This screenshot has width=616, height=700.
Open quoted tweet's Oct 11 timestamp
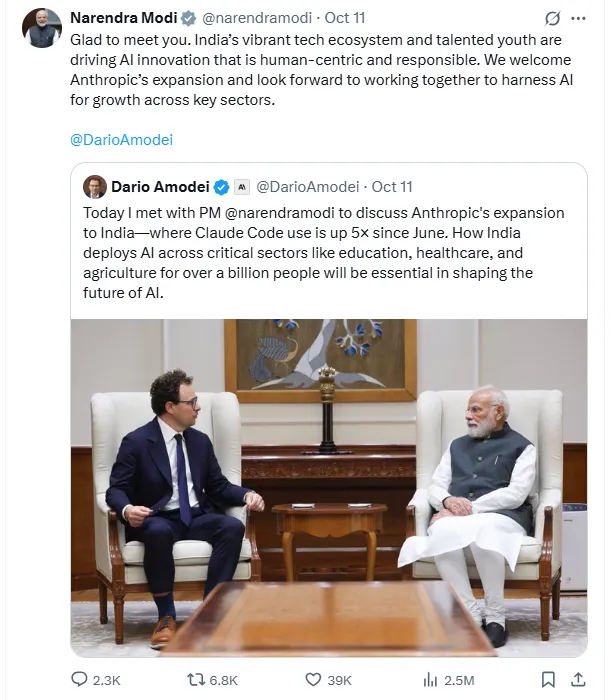[x=392, y=187]
